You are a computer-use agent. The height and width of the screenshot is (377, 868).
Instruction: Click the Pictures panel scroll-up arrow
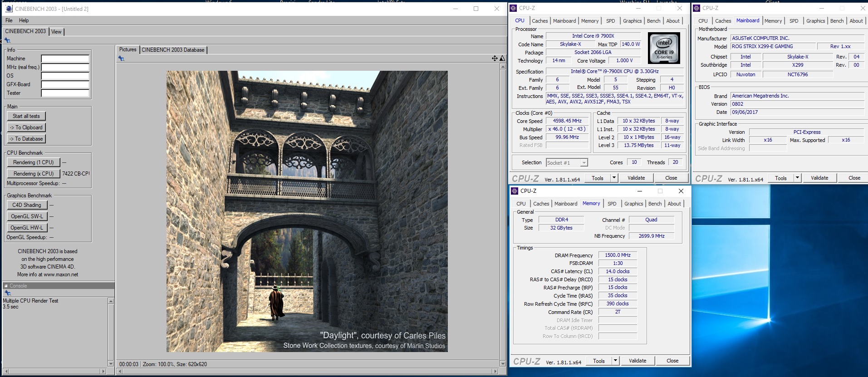tap(502, 67)
